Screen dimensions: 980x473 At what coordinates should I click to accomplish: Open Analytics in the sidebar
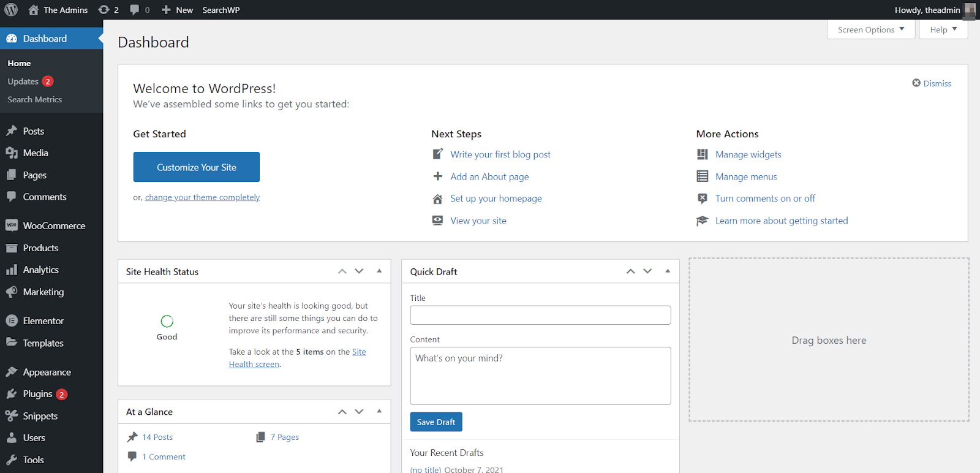40,270
